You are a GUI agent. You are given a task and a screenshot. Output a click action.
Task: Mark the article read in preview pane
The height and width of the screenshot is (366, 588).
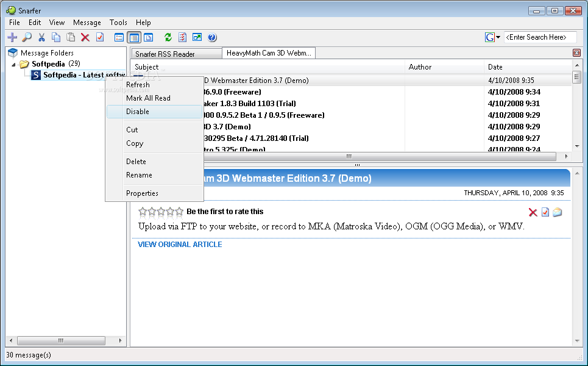(x=545, y=212)
